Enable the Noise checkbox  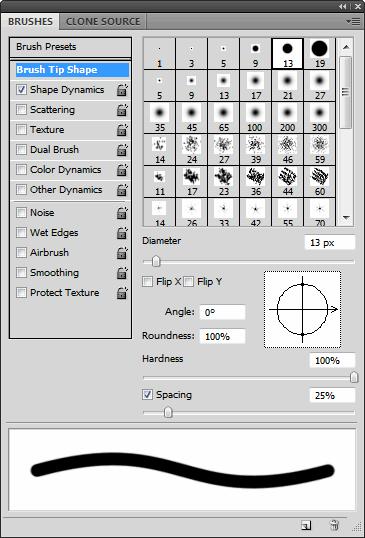(x=21, y=213)
